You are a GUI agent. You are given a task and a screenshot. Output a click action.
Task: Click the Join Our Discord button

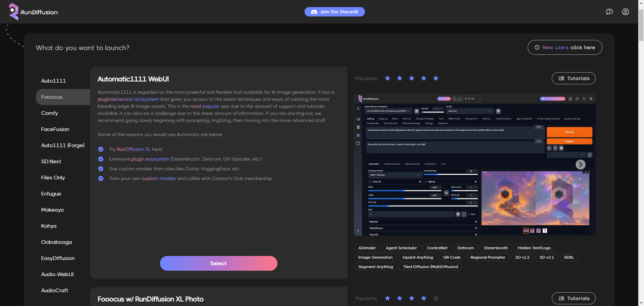click(334, 12)
